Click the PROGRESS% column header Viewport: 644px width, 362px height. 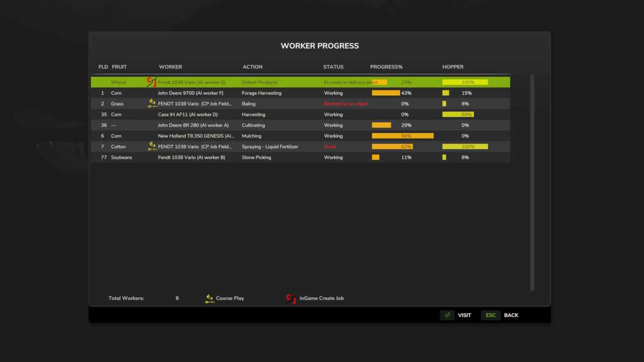(x=386, y=67)
